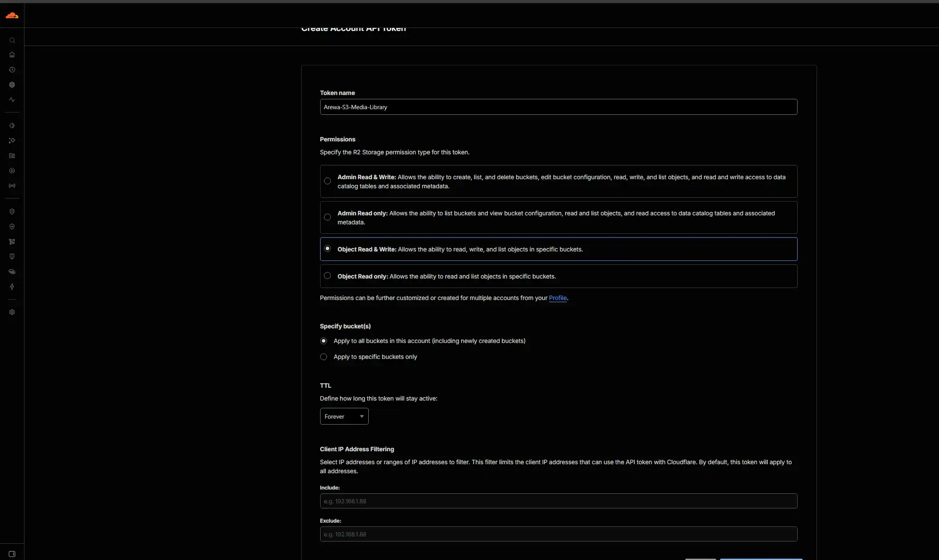This screenshot has width=939, height=560.
Task: Click the 'Client IP Address Filtering' heading
Action: pyautogui.click(x=357, y=449)
